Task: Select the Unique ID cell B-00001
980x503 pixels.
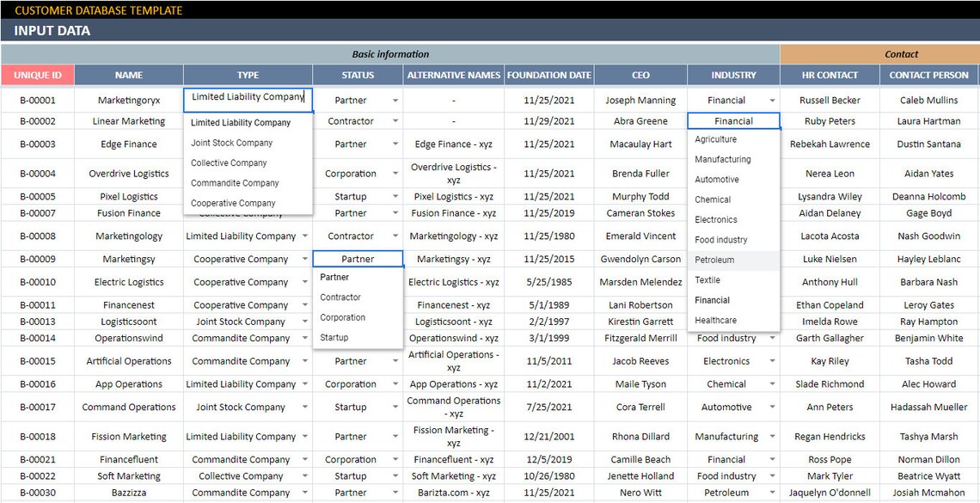Action: tap(38, 100)
